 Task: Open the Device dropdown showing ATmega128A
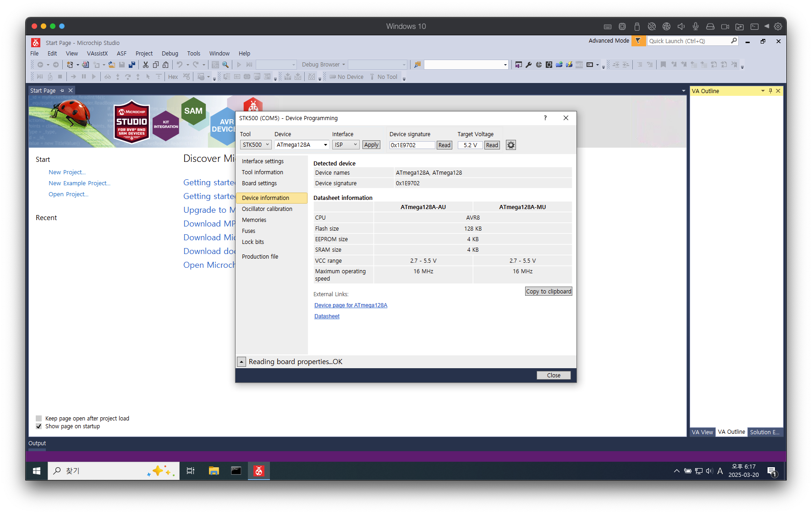[302, 145]
